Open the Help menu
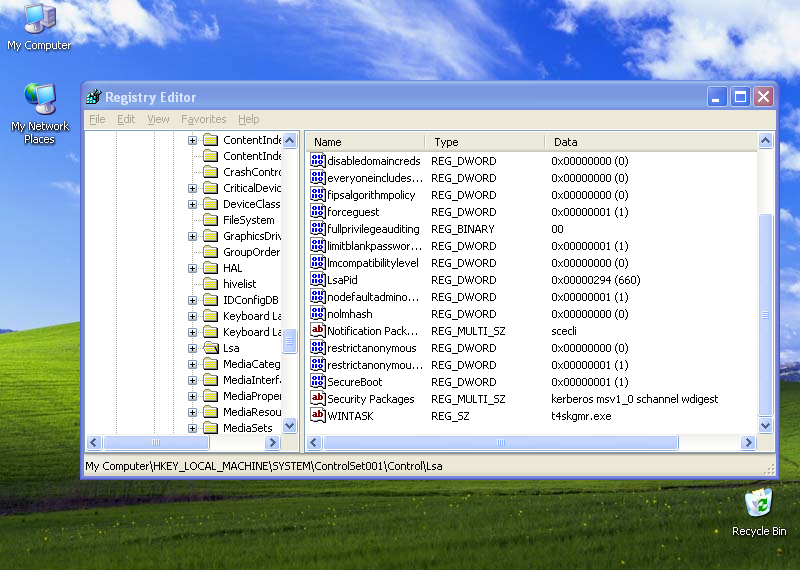Image resolution: width=800 pixels, height=570 pixels. [248, 119]
